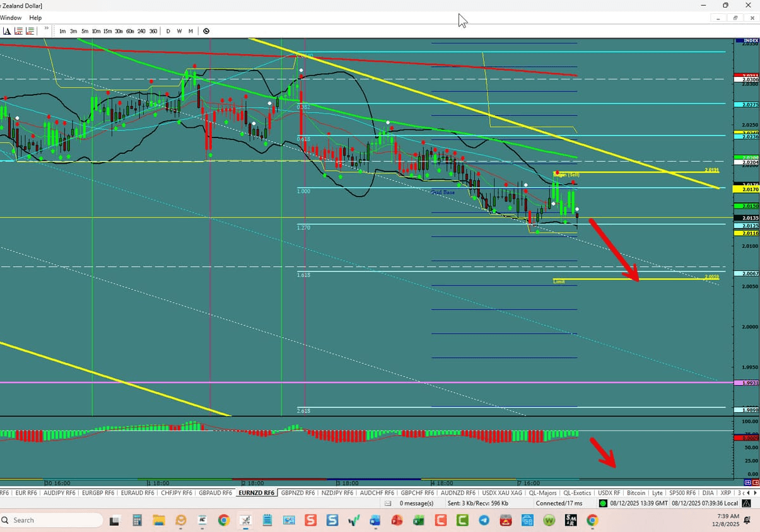
Task: Expand hidden toolbar buttons via chevron
Action: (x=45, y=28)
